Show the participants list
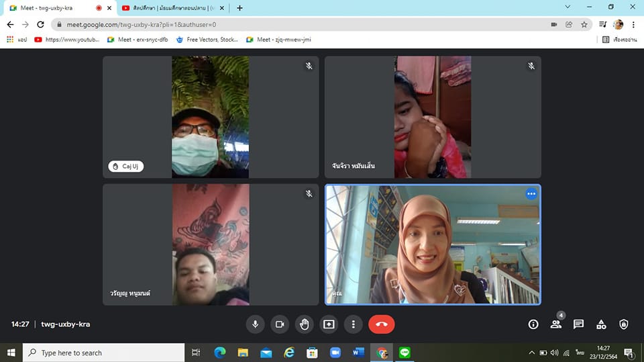Screen dimensions: 644x362 [555, 324]
